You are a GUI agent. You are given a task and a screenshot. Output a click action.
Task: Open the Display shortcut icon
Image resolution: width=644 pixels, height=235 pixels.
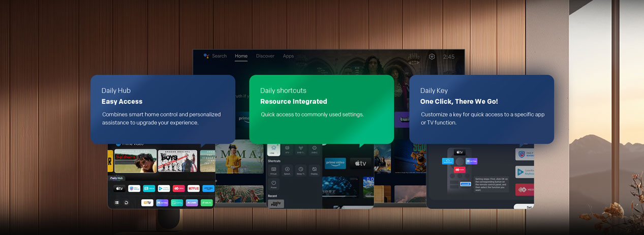pos(315,171)
